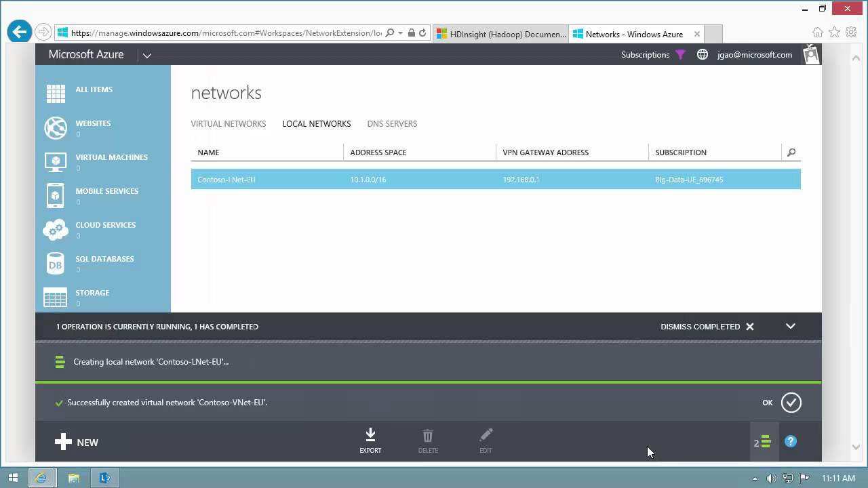Open the address bar dropdown arrow

point(401,33)
